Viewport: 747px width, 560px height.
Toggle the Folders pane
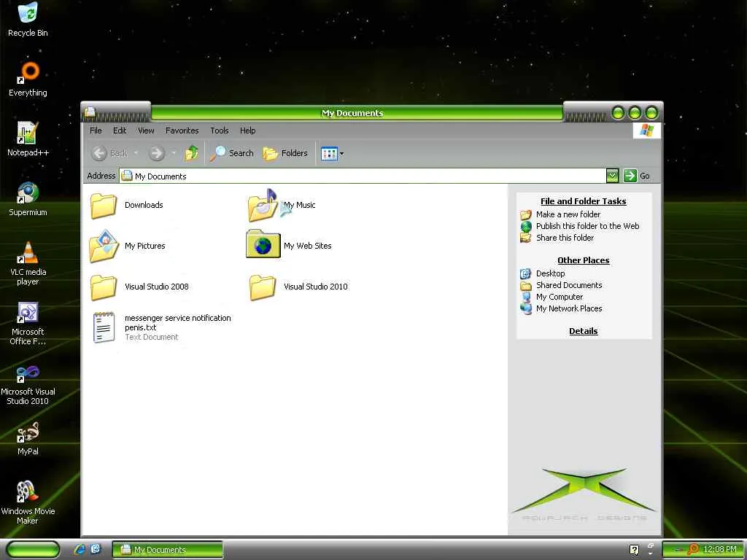tap(285, 153)
